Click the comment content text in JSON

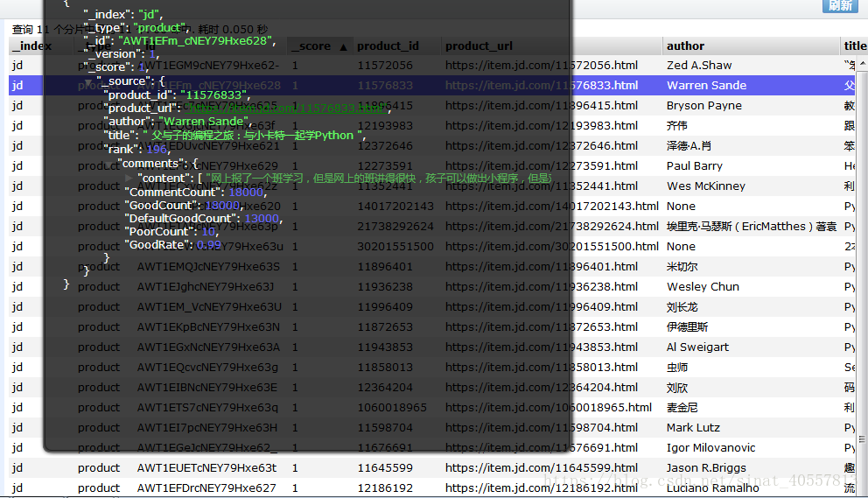[x=379, y=178]
